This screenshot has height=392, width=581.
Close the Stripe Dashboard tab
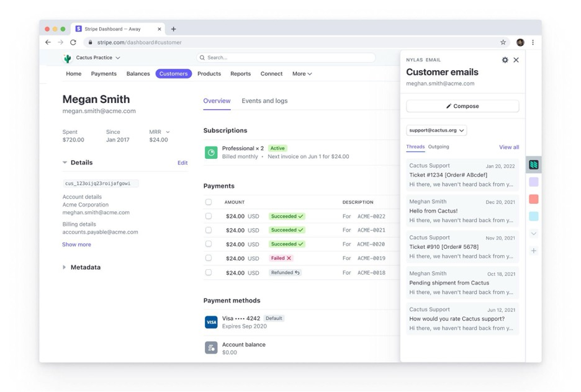(160, 29)
